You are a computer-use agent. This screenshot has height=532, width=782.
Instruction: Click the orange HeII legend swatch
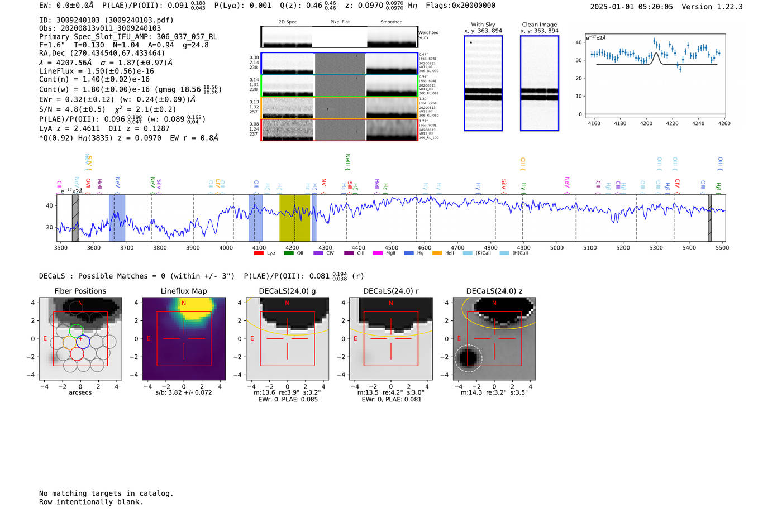click(x=437, y=253)
